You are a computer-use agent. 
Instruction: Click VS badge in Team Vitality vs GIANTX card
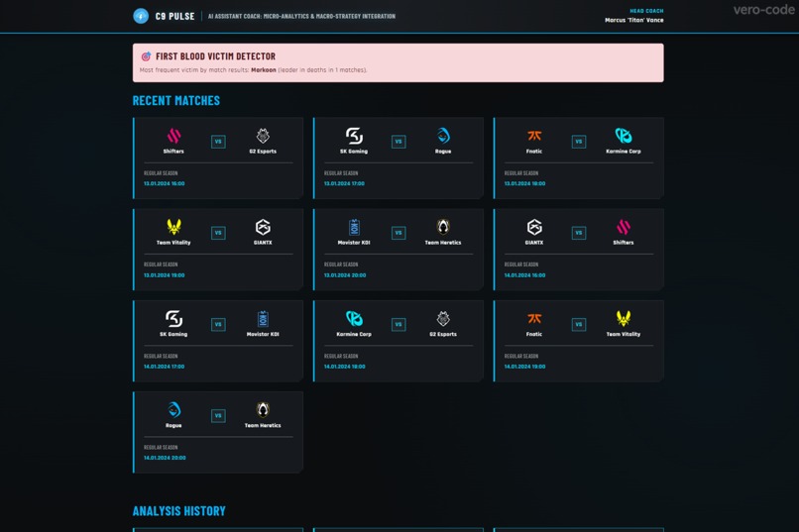[x=218, y=233]
